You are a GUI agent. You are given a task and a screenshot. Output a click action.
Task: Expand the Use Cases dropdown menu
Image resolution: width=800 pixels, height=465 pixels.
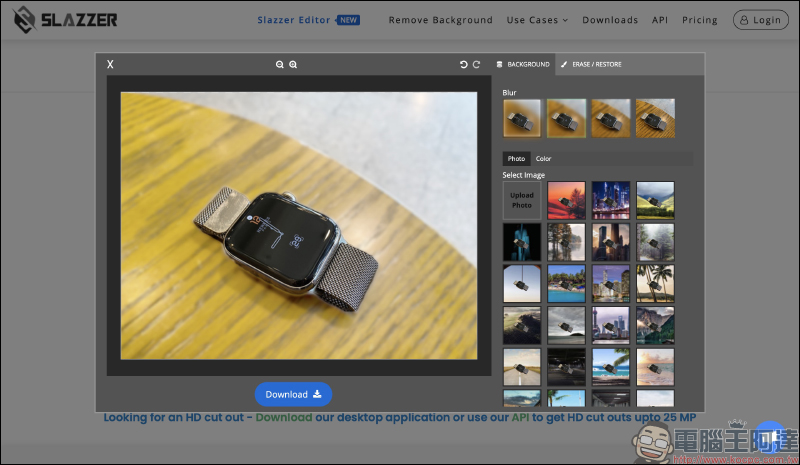click(537, 20)
